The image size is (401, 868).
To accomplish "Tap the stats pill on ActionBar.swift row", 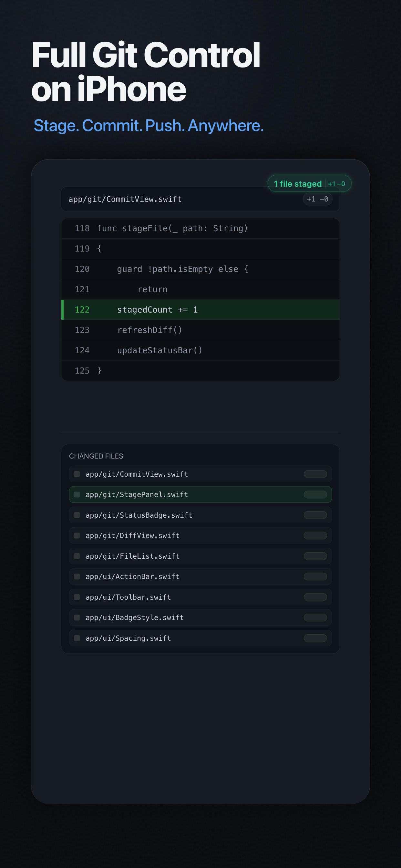I will pos(315,576).
